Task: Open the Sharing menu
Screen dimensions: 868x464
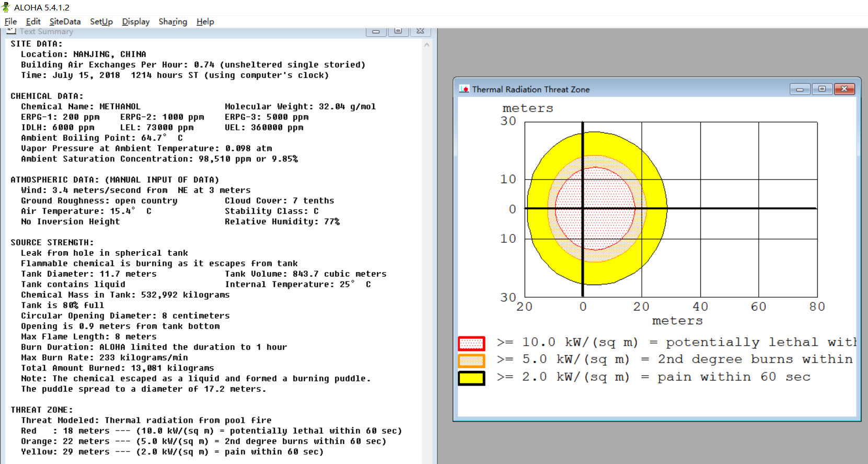Action: (x=172, y=21)
